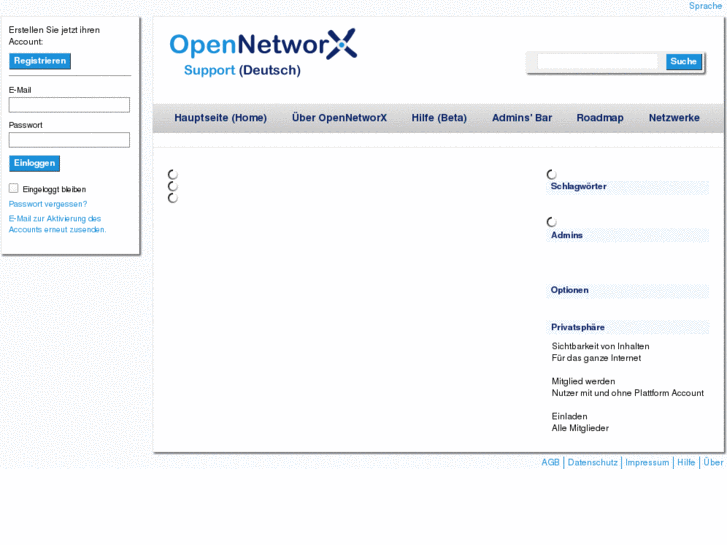Click 'Sichtbarkeit von Inhalten' text
727x545 pixels.
[x=600, y=346]
